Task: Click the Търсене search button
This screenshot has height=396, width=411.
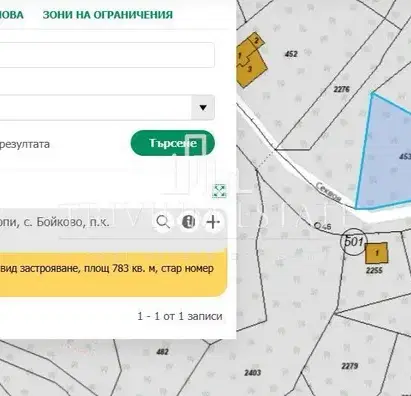Action: coord(173,143)
